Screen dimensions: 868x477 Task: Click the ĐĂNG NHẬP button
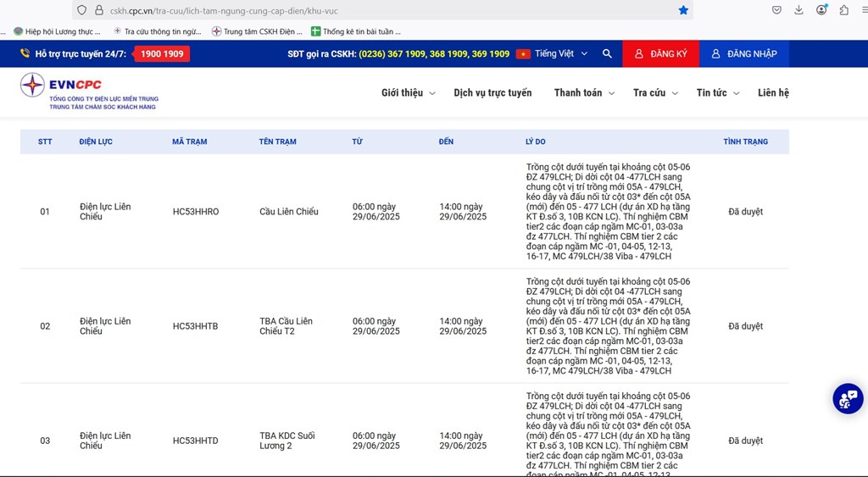[743, 53]
